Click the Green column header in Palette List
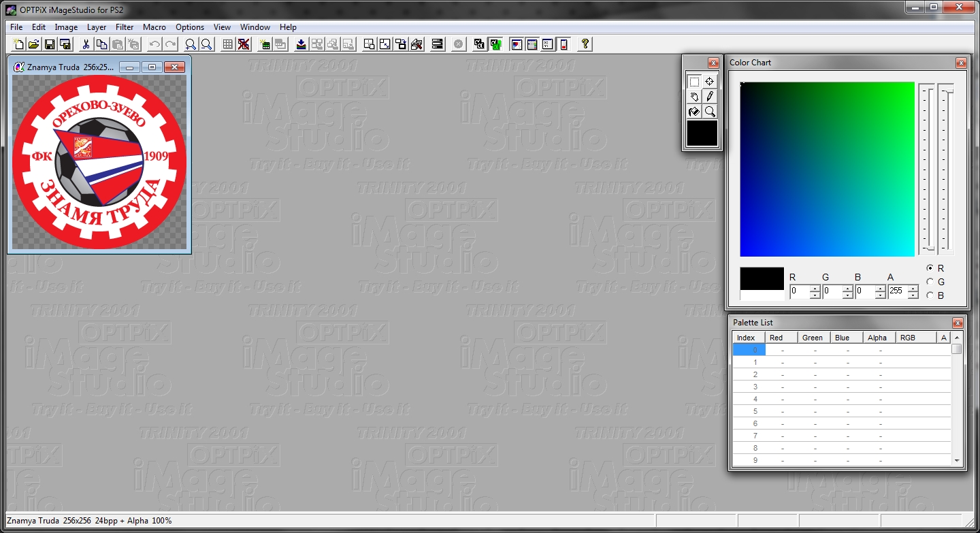The height and width of the screenshot is (533, 980). click(814, 338)
